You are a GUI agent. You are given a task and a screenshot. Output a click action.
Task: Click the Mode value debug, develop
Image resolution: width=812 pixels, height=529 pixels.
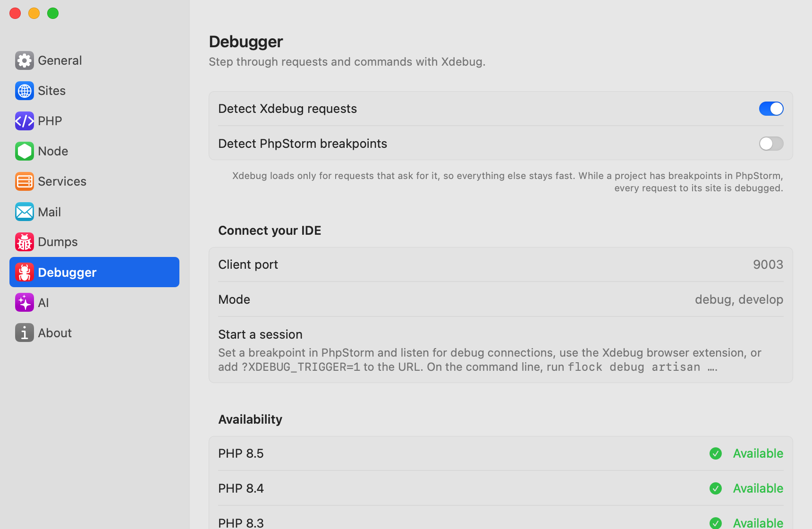(x=739, y=299)
